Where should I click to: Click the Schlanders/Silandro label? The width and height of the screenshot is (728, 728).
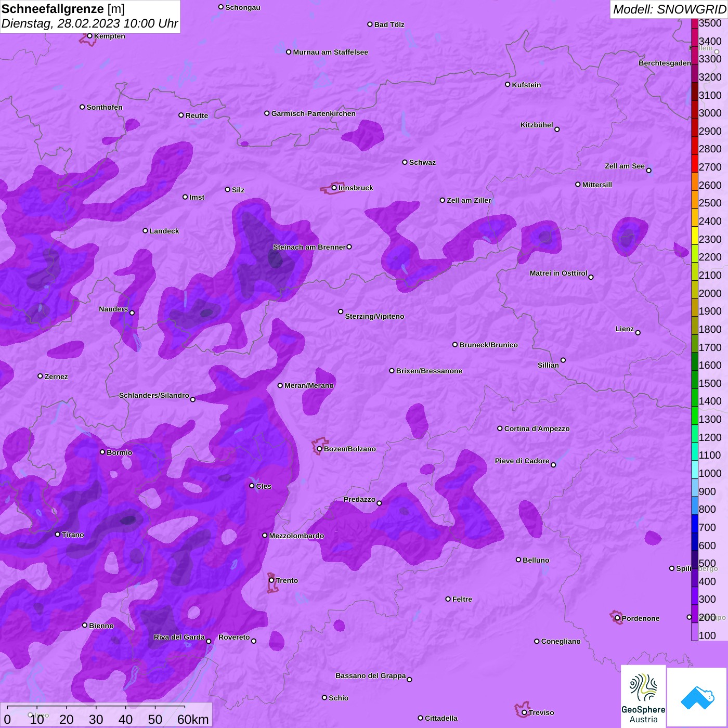154,395
